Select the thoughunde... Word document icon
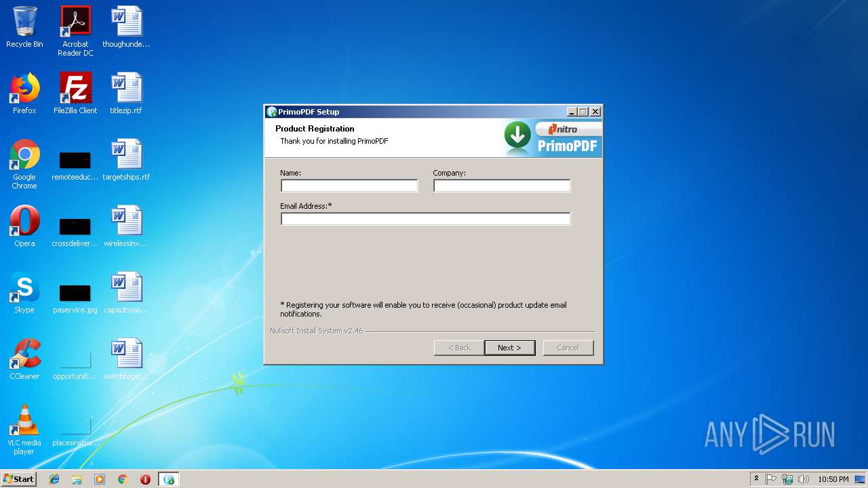Viewport: 868px width, 488px height. pyautogui.click(x=126, y=27)
